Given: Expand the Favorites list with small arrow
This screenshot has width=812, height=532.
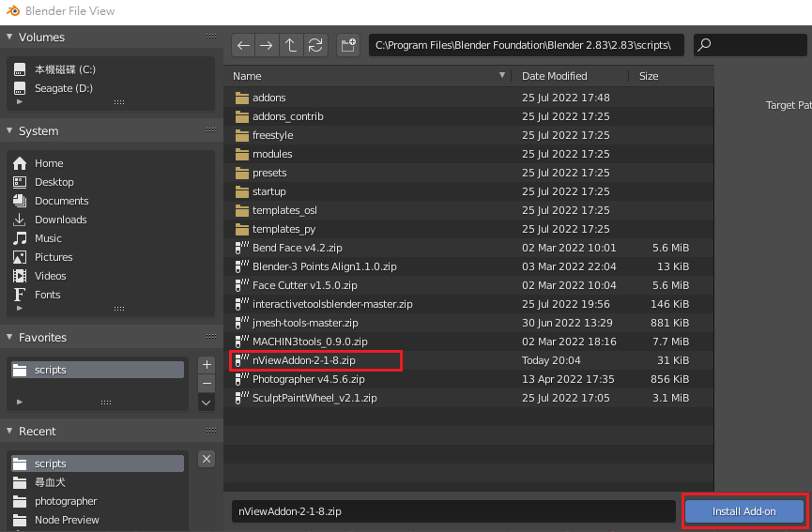Looking at the screenshot, I should click(x=20, y=402).
